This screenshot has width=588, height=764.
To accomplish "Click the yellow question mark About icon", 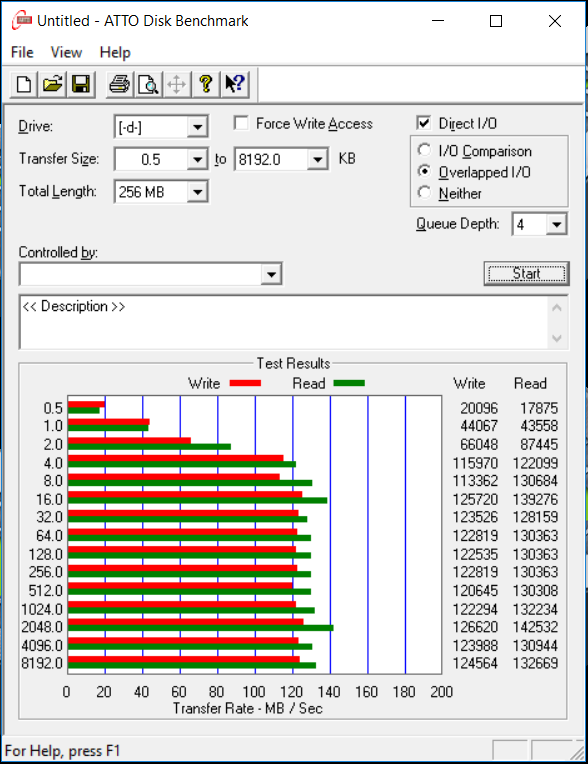I will tap(206, 84).
